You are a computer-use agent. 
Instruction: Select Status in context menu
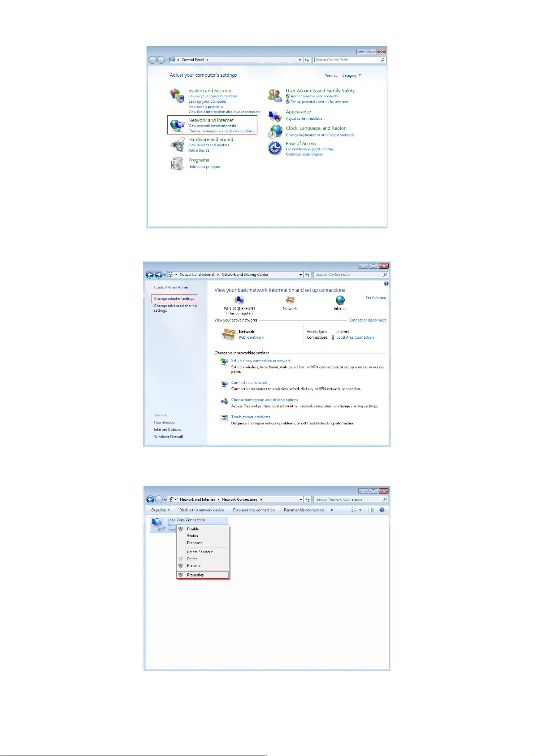[x=203, y=536]
